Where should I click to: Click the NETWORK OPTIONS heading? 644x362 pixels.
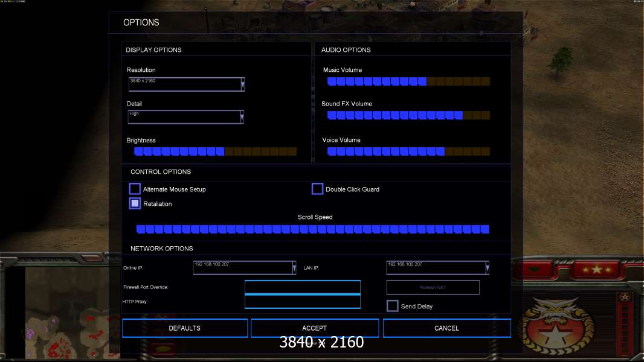coord(161,249)
